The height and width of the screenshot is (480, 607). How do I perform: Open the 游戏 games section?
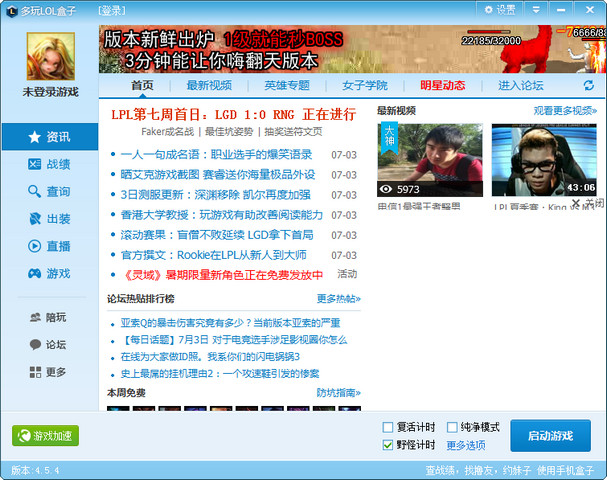pyautogui.click(x=50, y=273)
